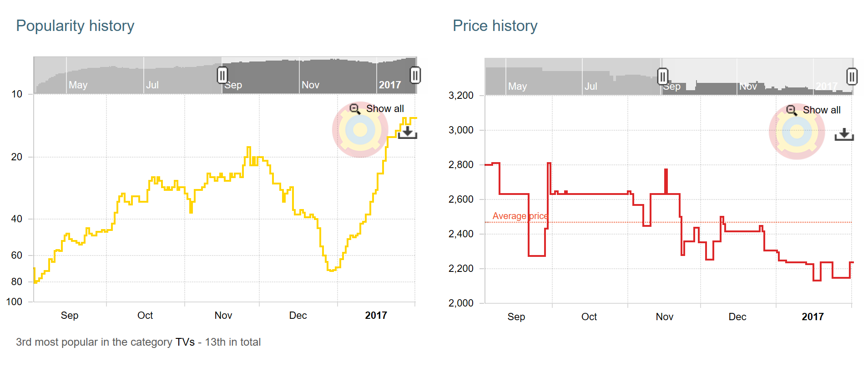
Task: Grab the right range handle of popularity navigator
Action: click(x=415, y=75)
